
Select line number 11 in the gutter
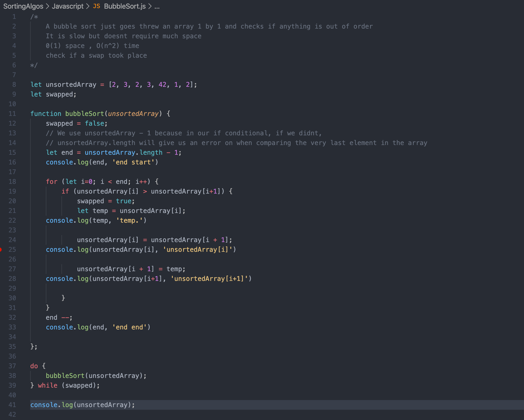point(12,114)
